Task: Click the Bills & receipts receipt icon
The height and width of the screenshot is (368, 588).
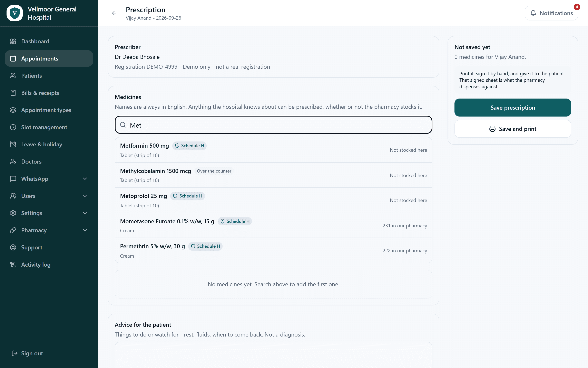Action: pyautogui.click(x=13, y=93)
